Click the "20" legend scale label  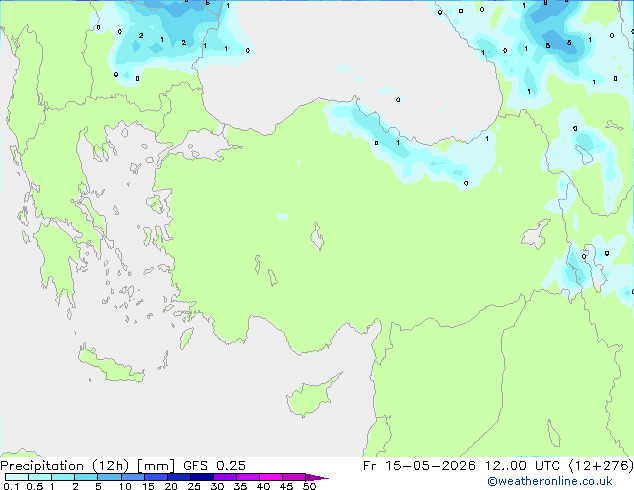coord(171,486)
